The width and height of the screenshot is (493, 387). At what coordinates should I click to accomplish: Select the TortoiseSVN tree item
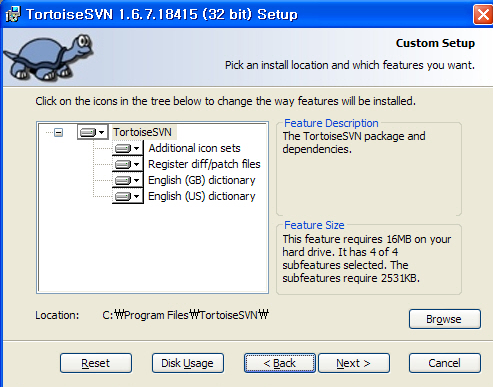click(142, 132)
